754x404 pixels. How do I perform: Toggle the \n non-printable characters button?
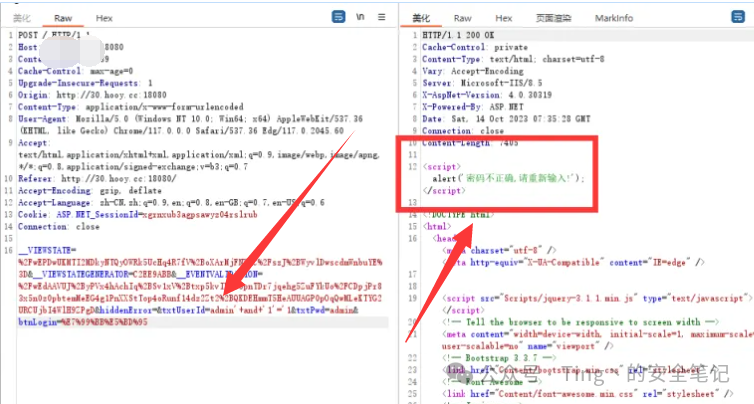coord(360,17)
